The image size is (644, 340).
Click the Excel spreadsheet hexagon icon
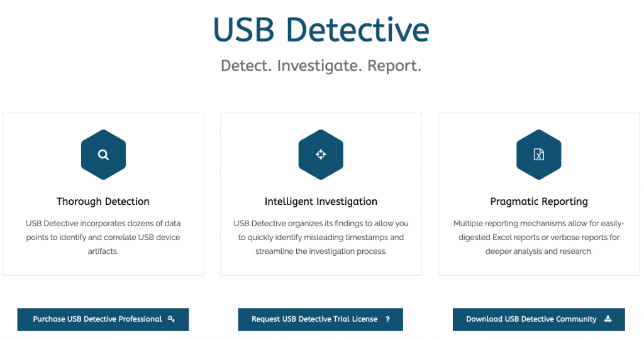click(x=538, y=155)
